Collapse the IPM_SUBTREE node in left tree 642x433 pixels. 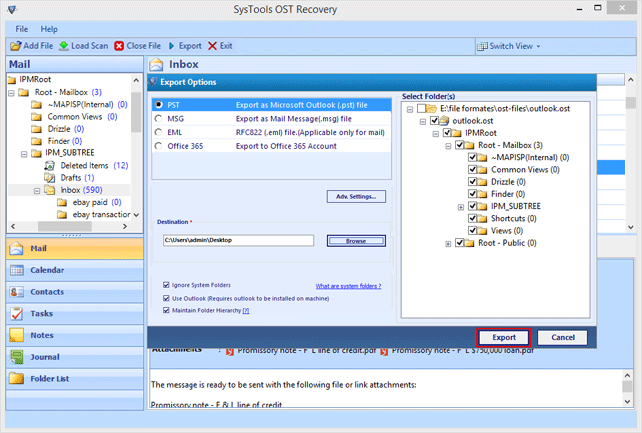[x=24, y=154]
